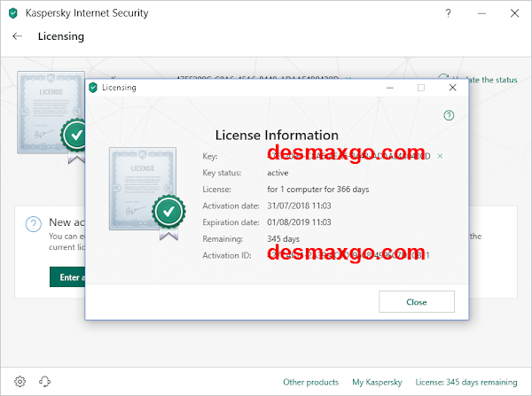Screen dimensions: 532x396
Task: Click the 'Licensing' page title in the main window
Action: click(61, 36)
